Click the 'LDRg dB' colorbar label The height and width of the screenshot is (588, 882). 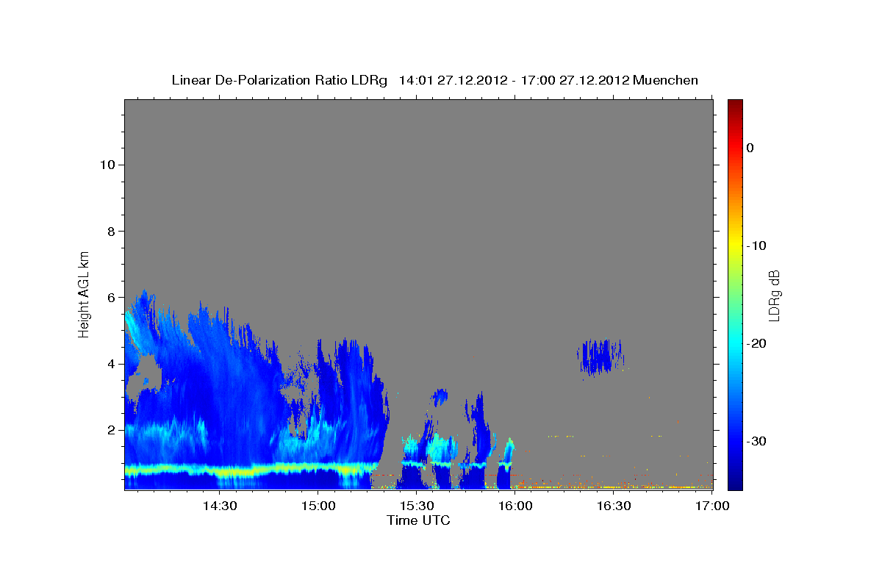click(x=774, y=295)
